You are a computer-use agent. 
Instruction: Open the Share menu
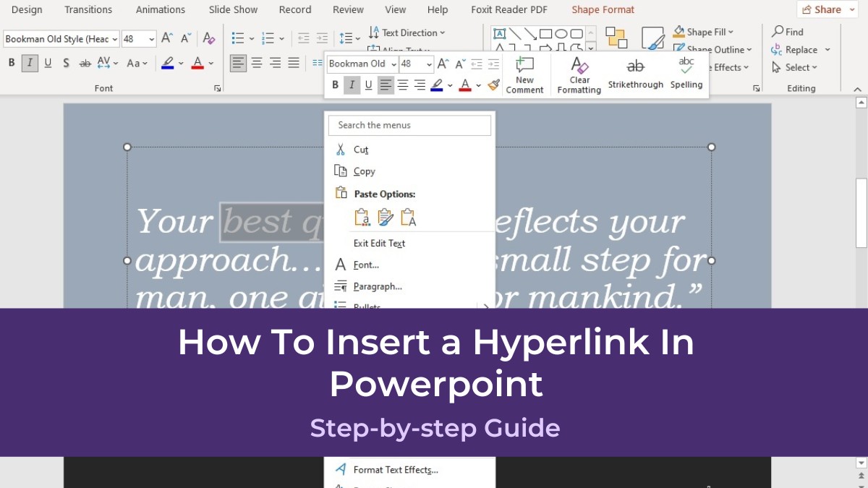(825, 9)
